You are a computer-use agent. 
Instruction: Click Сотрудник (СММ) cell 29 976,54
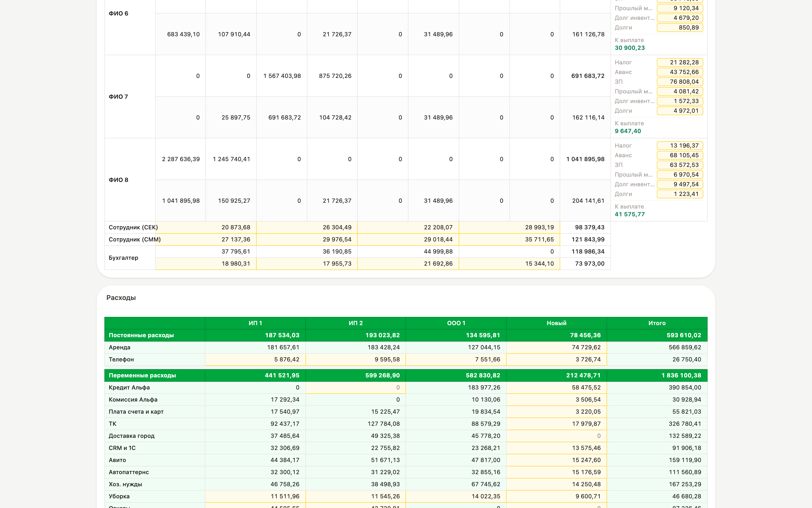click(307, 239)
